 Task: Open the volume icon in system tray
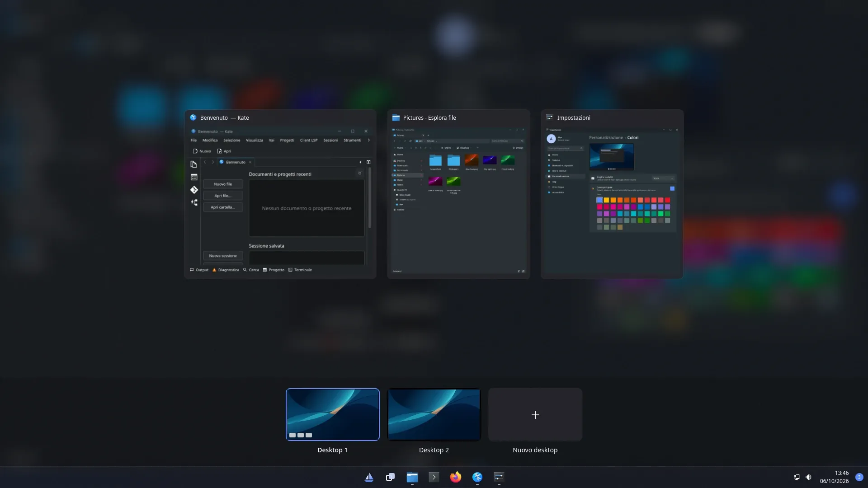808,477
